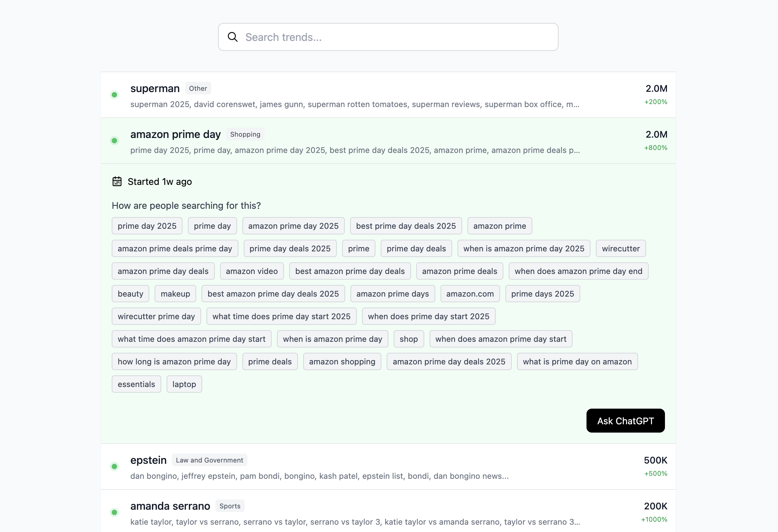Click the green dot next to epstein

pyautogui.click(x=114, y=466)
